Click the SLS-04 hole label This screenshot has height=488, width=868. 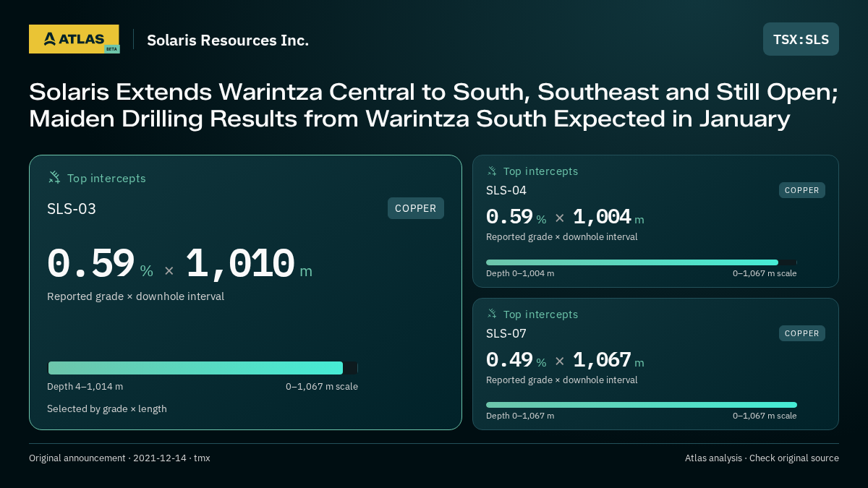tap(506, 190)
